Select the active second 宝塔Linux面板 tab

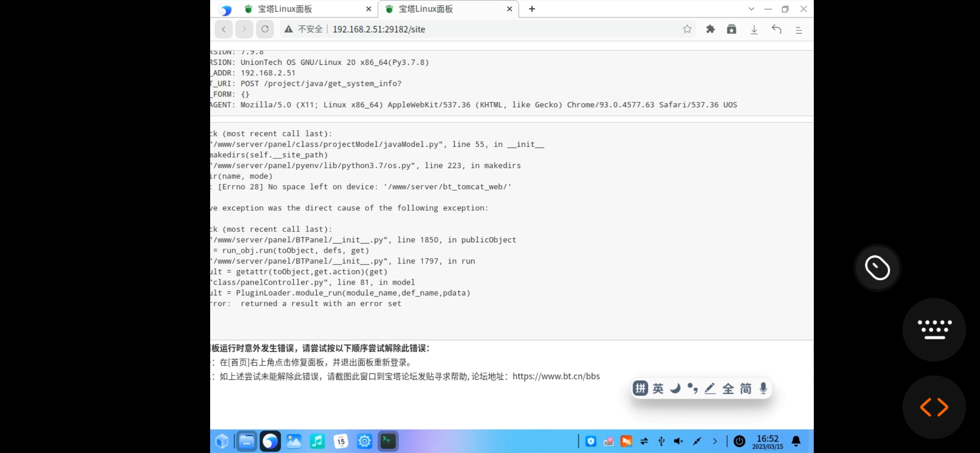click(x=449, y=9)
